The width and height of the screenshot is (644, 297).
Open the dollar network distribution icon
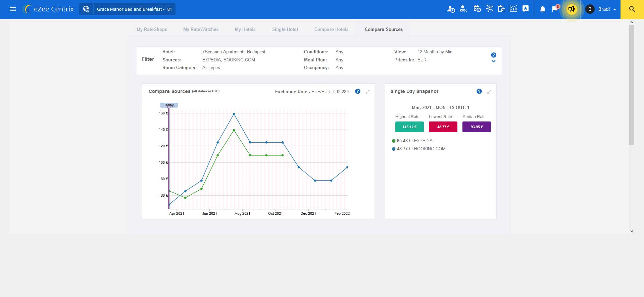(x=489, y=9)
